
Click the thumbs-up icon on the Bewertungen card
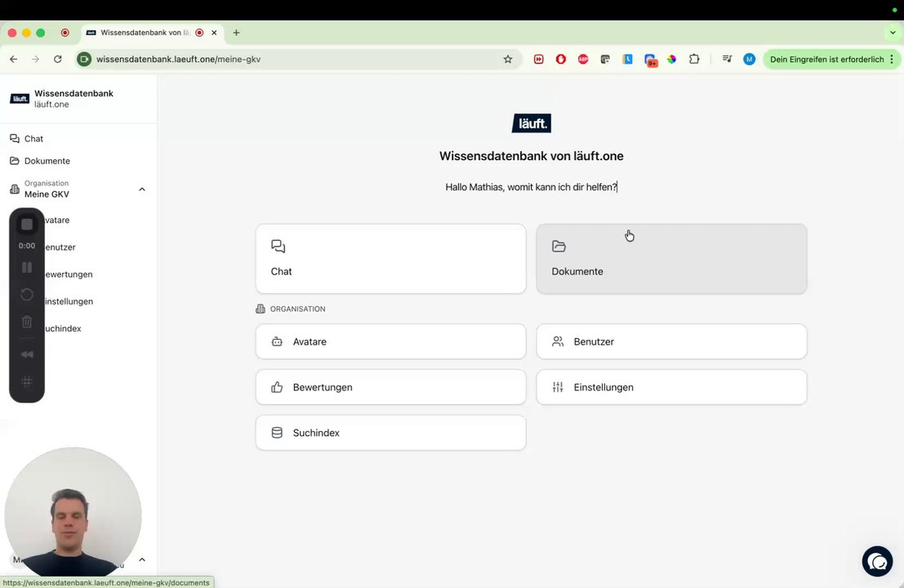tap(277, 387)
